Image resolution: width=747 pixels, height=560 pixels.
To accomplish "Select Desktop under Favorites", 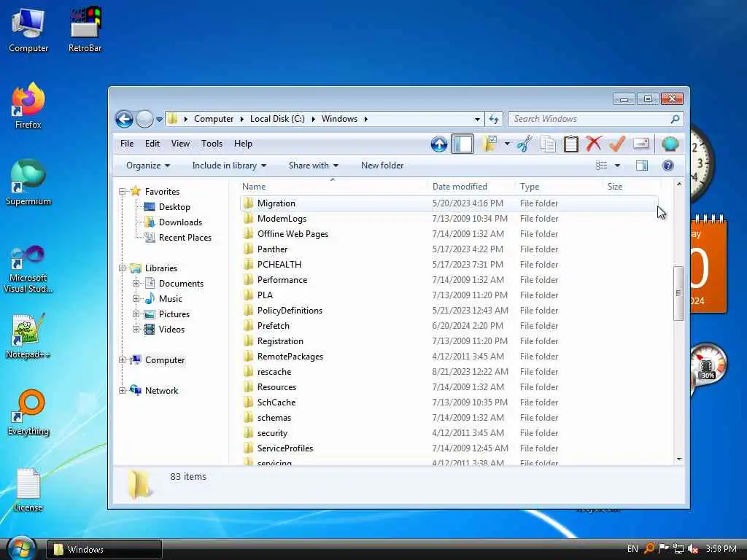I will coord(174,207).
